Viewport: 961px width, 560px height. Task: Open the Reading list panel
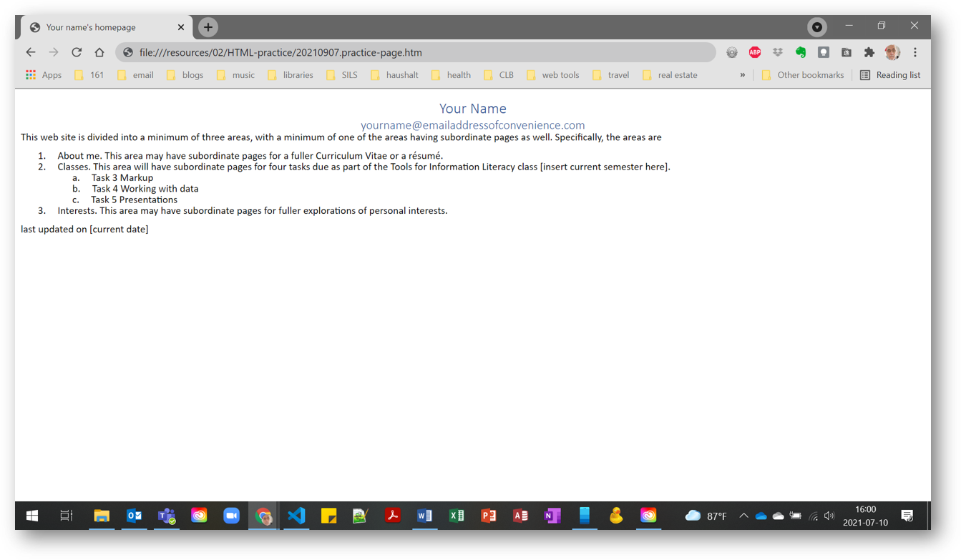point(890,75)
